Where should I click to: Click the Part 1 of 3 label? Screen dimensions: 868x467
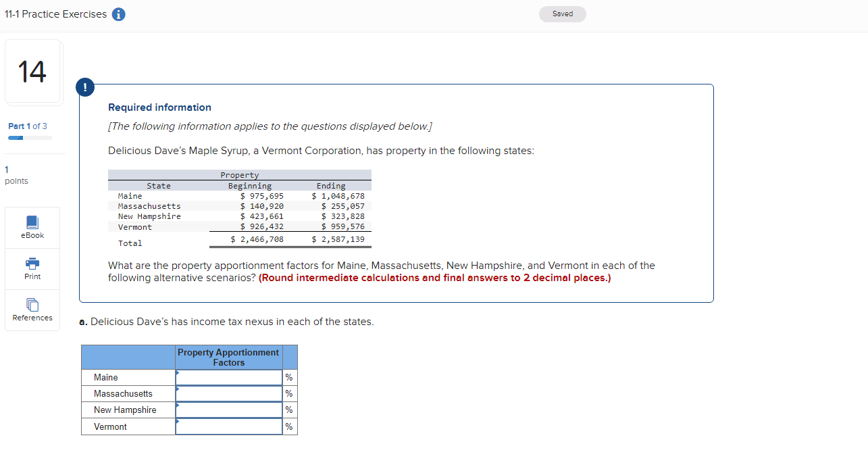point(28,126)
